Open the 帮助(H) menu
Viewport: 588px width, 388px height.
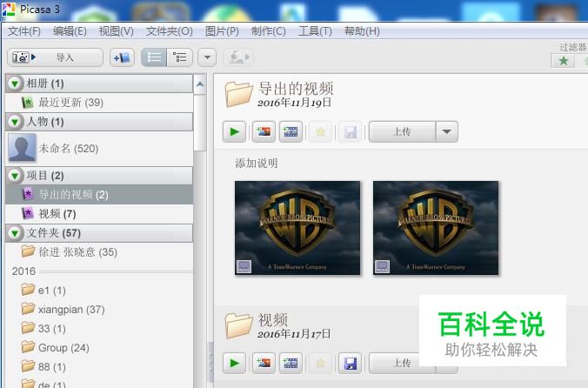(x=362, y=31)
